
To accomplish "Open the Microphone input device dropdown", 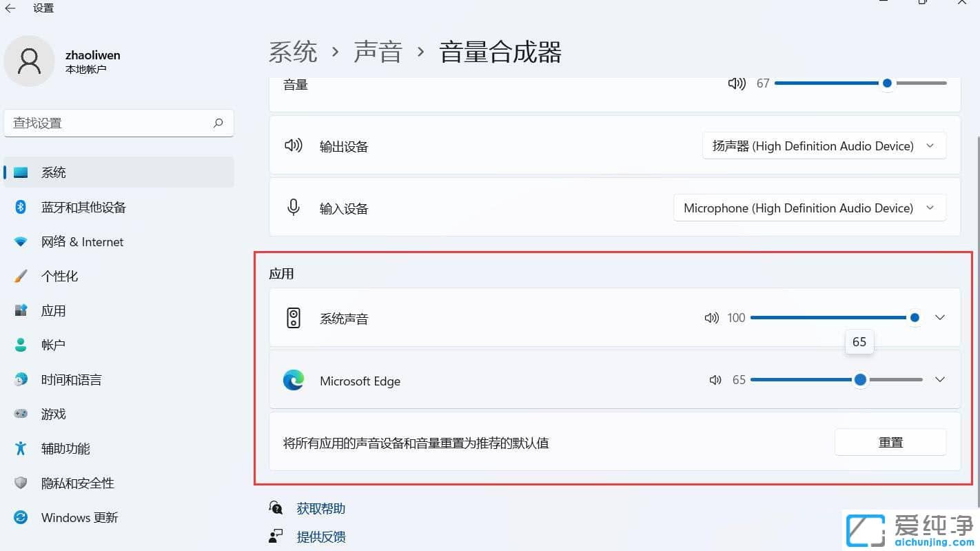I will pos(809,208).
